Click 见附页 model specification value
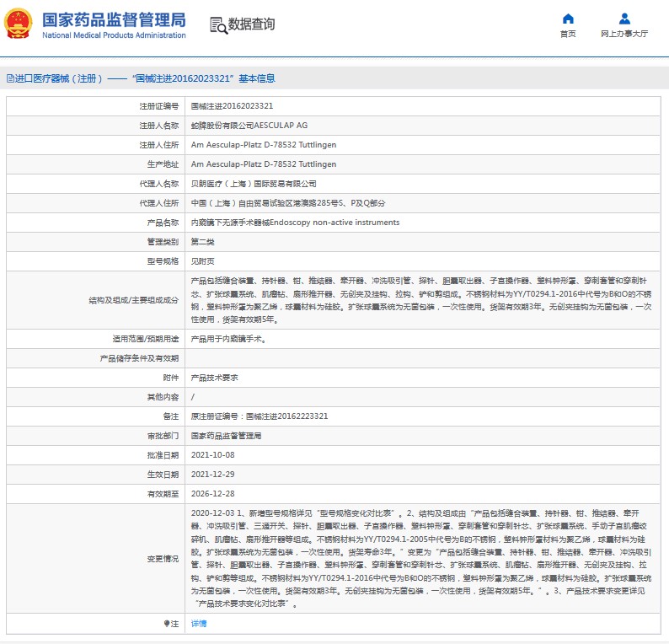Viewport: 669px width, 644px height. (203, 261)
